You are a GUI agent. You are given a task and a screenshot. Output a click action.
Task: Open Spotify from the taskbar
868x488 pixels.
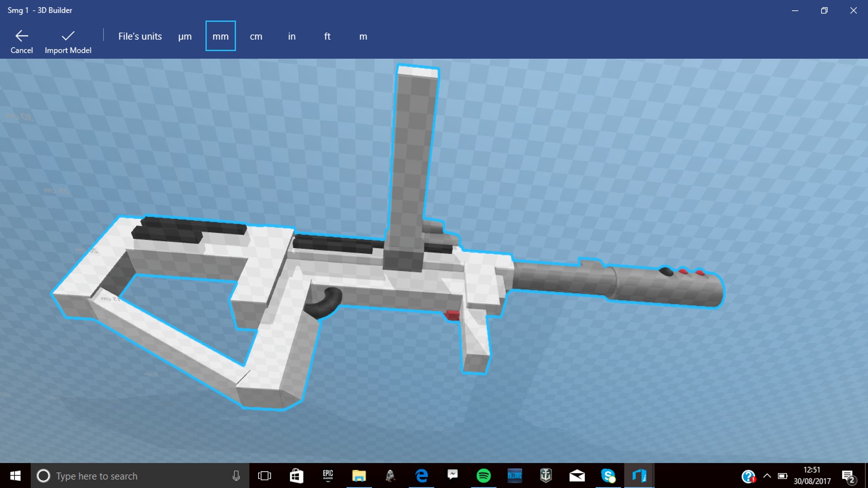point(484,476)
